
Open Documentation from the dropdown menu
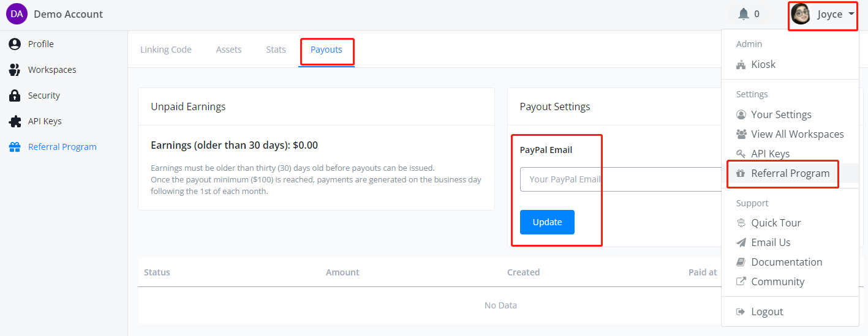click(x=786, y=262)
